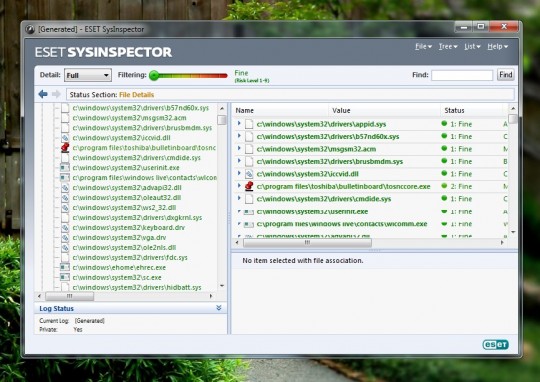Image resolution: width=540 pixels, height=382 pixels.
Task: Click the red end of the filtering slider
Action: click(223, 76)
